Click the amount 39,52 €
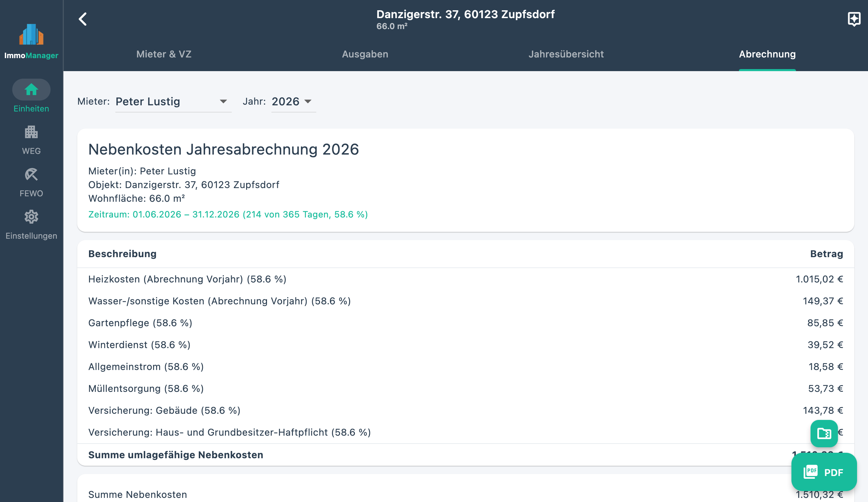The width and height of the screenshot is (868, 502). [825, 345]
